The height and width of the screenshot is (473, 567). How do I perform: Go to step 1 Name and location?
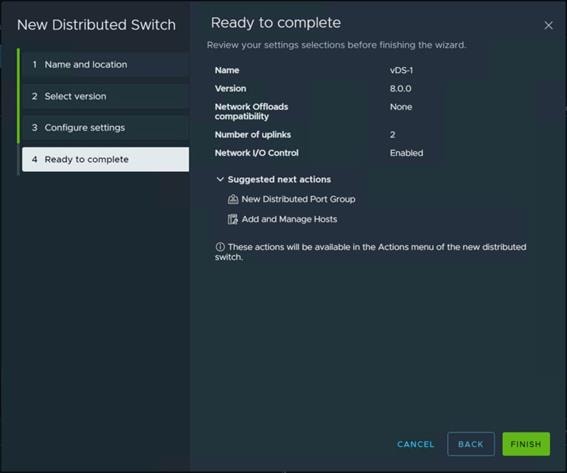click(105, 65)
